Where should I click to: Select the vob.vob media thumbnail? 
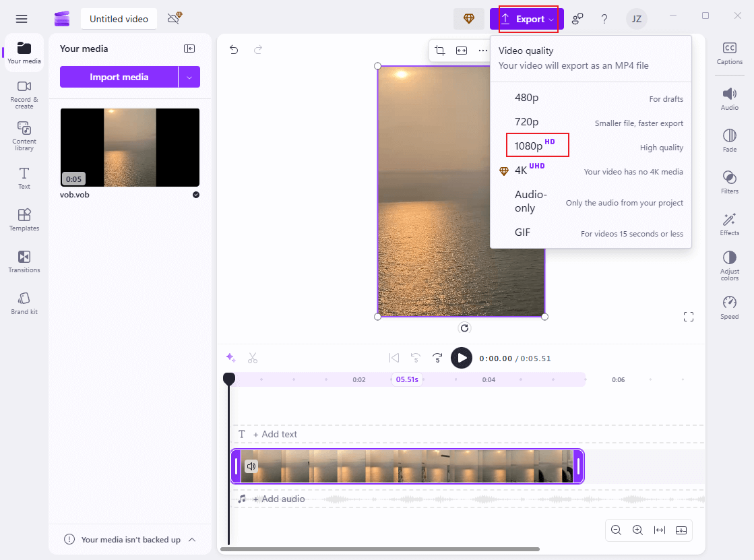coord(129,148)
